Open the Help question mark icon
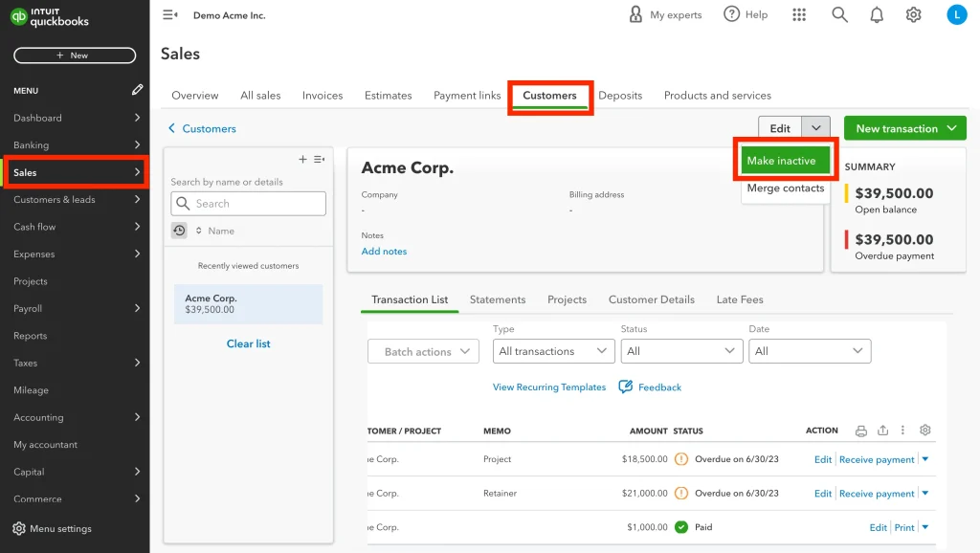 click(731, 13)
